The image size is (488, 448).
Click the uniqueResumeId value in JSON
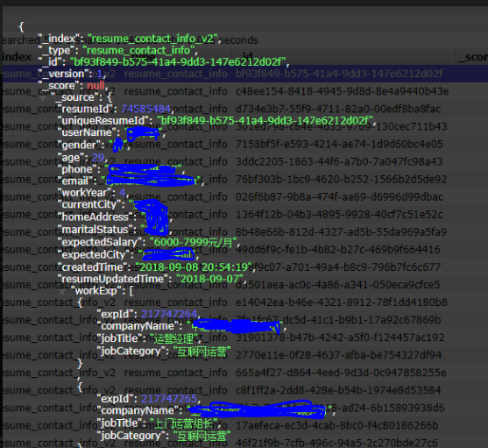(x=265, y=120)
